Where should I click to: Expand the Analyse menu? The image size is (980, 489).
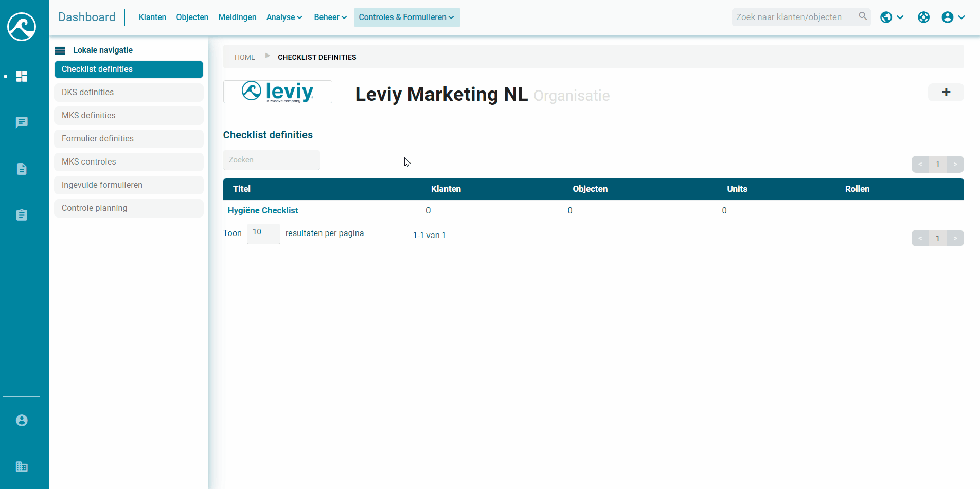click(x=284, y=17)
